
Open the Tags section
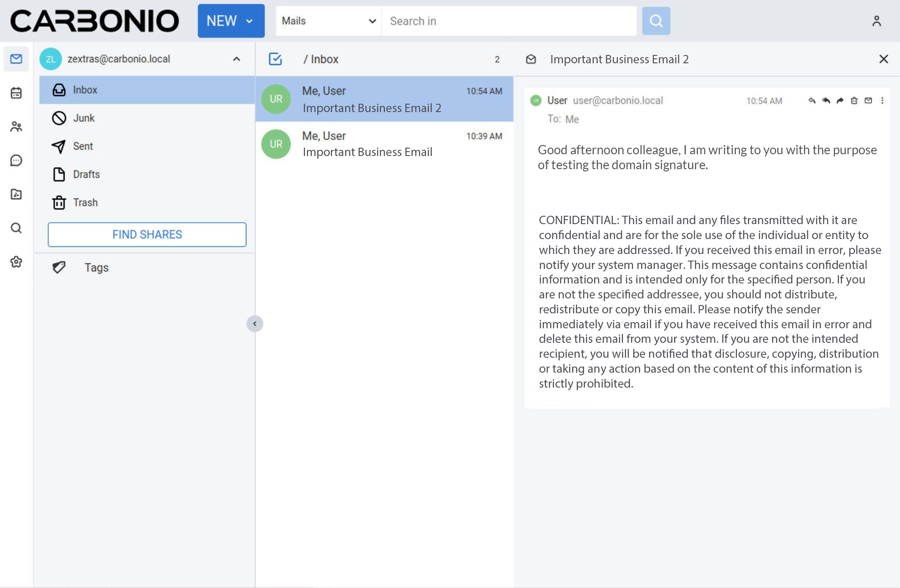[x=96, y=267]
